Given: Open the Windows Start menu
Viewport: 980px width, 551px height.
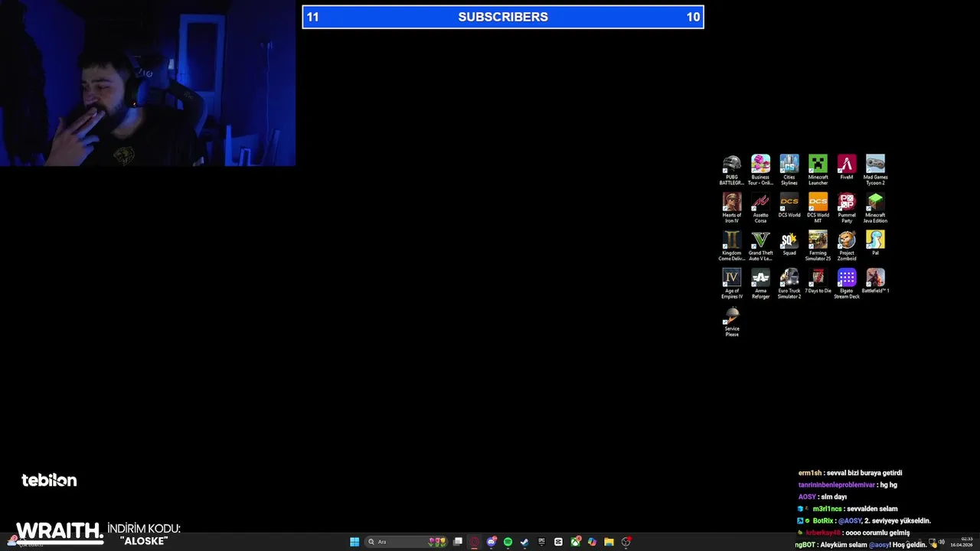Looking at the screenshot, I should coord(354,542).
